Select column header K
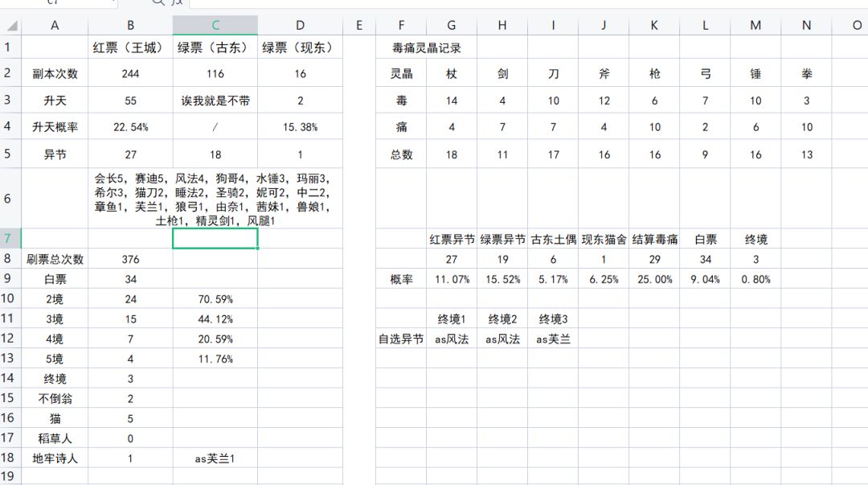This screenshot has height=485, width=868. [x=654, y=25]
